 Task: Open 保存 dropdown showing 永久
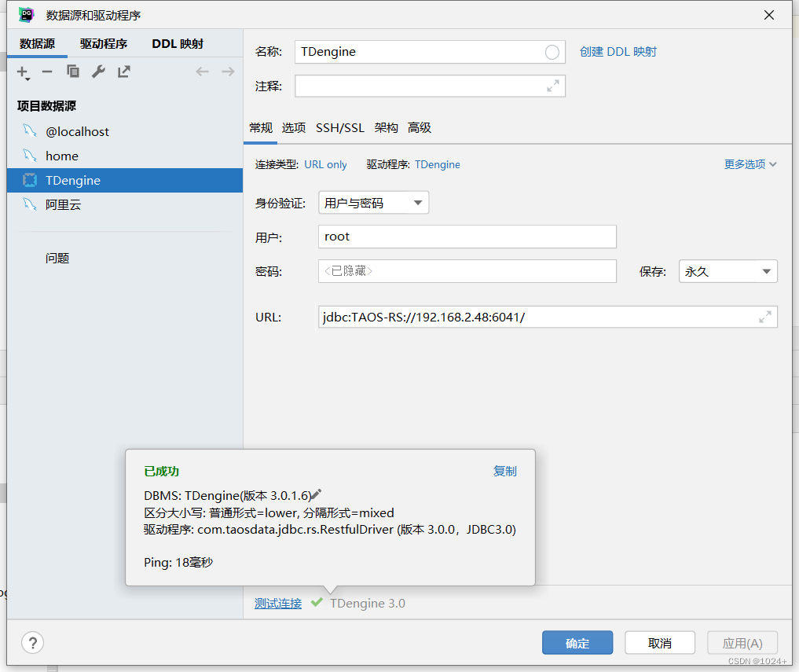(x=728, y=271)
